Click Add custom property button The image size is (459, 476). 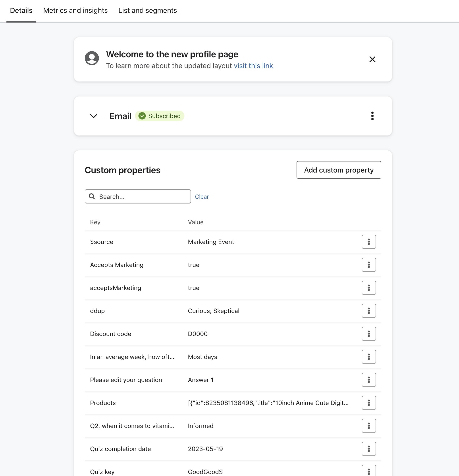click(x=339, y=170)
